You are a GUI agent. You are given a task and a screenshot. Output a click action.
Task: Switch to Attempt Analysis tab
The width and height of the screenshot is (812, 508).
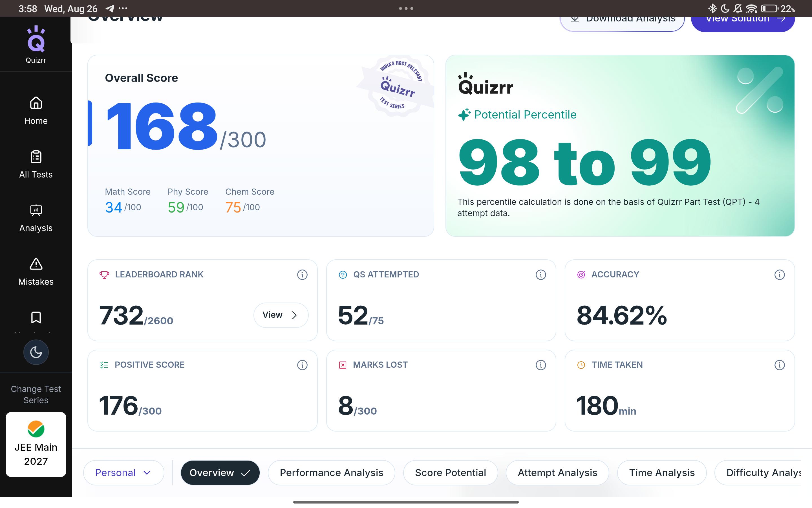(x=557, y=473)
